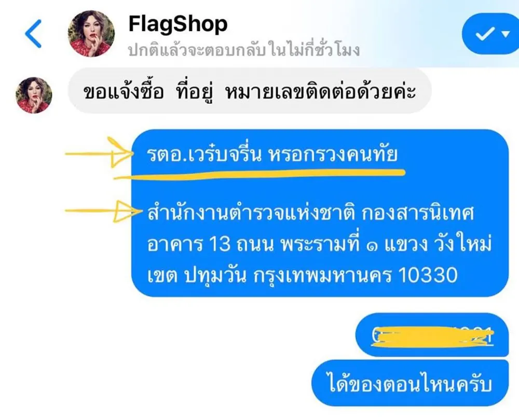Open the FlagShop conversation title
Image resolution: width=519 pixels, height=420 pixels.
point(177,24)
